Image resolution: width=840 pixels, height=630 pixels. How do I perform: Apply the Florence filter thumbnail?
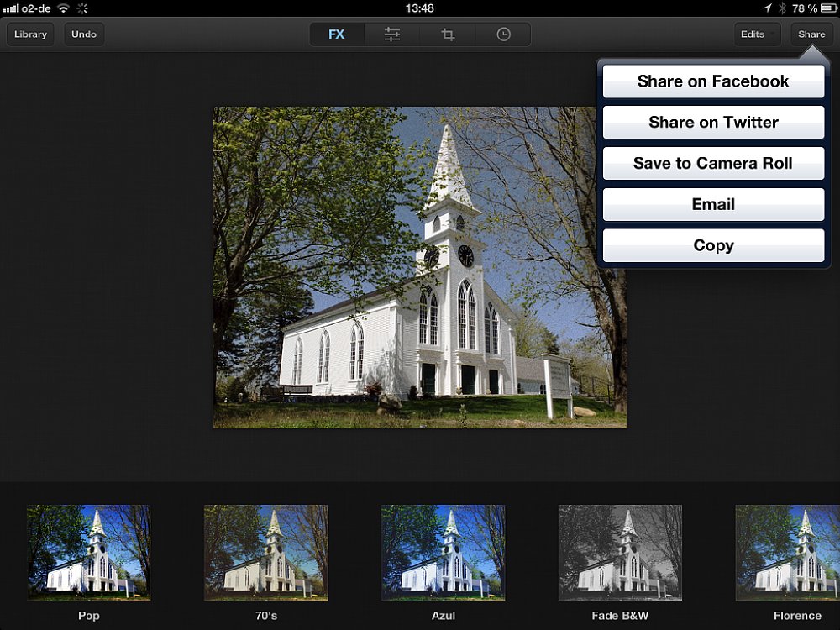790,552
